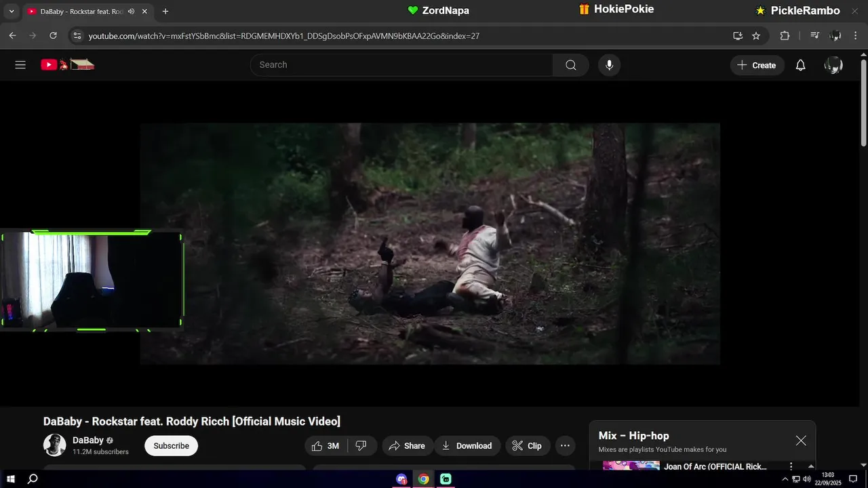The image size is (868, 488).
Task: Open the Windows Start menu
Action: click(11, 479)
